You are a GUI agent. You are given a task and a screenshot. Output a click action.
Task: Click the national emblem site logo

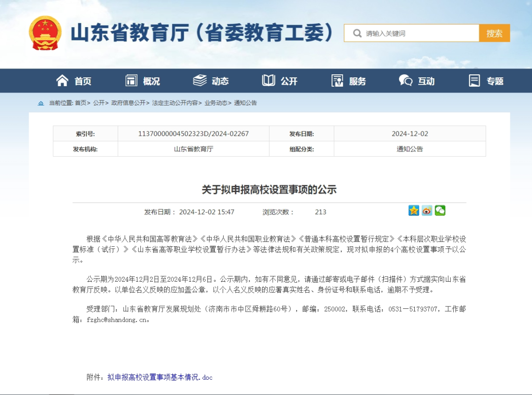46,33
